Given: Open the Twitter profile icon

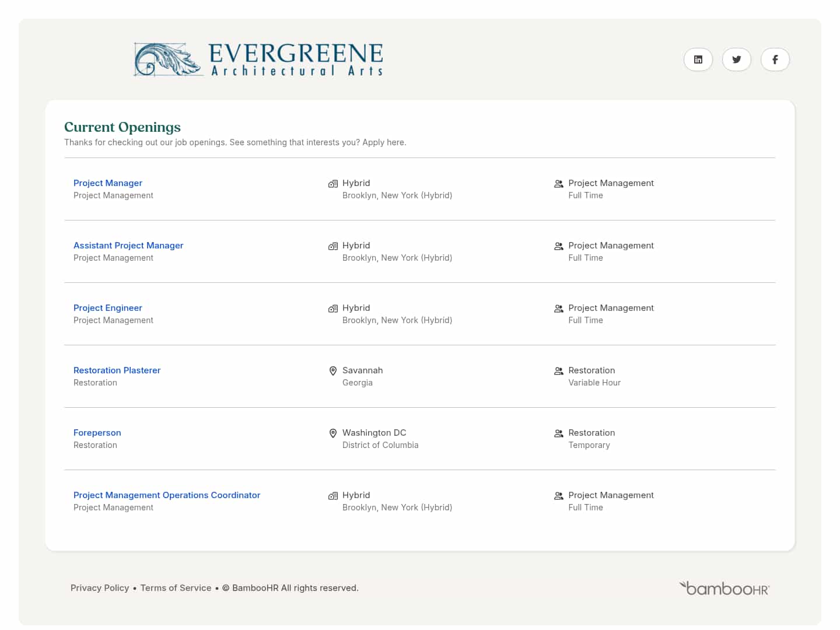Looking at the screenshot, I should coord(736,59).
